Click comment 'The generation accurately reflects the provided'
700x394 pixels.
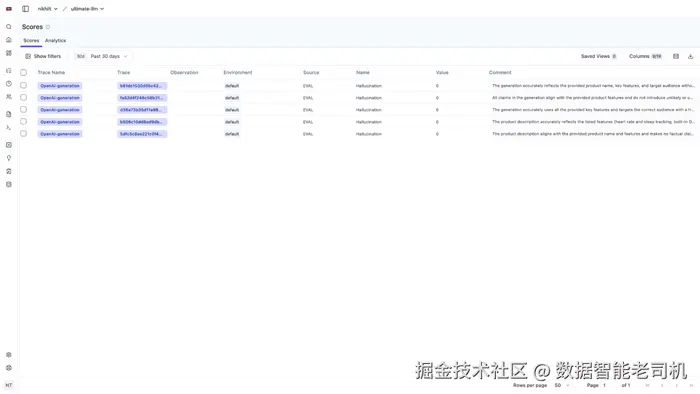(593, 86)
